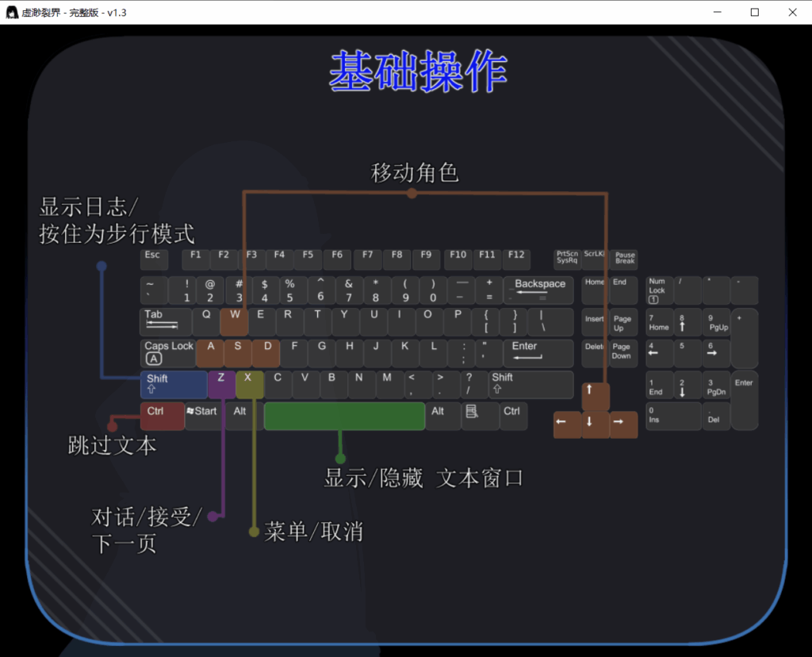Click the numpad 0 Ins key
812x657 pixels.
tap(673, 416)
